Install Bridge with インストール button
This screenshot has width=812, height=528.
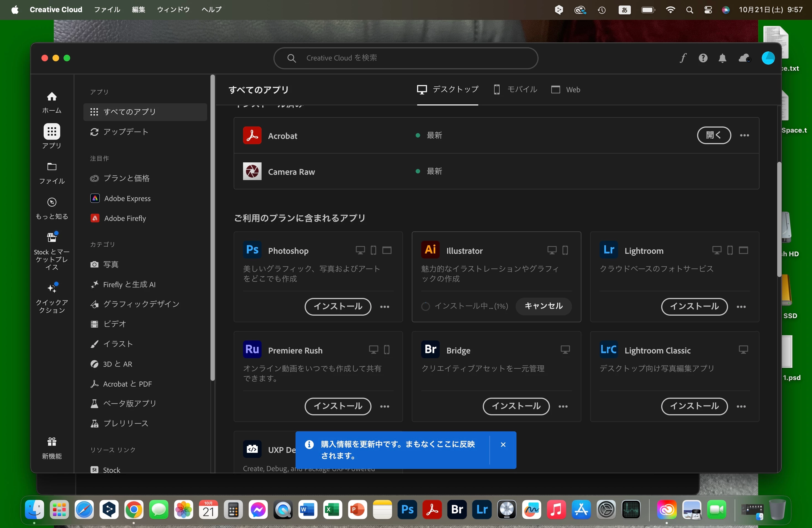(x=516, y=406)
